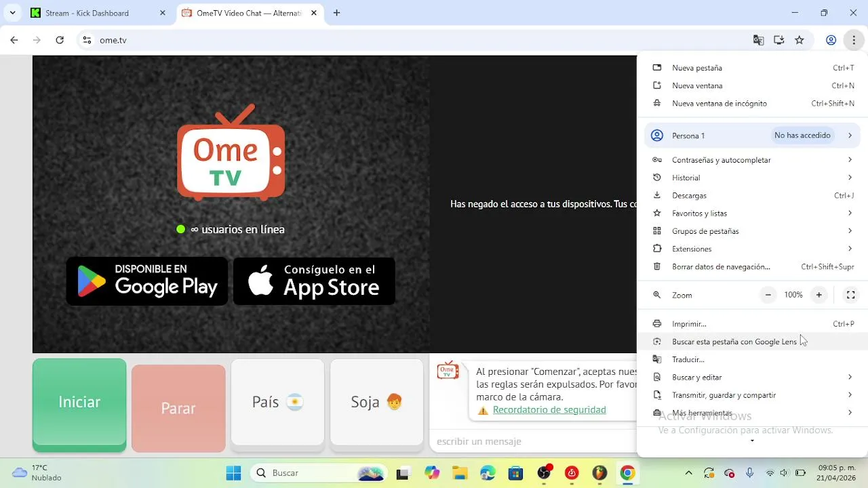
Task: Click the network icon in system tray
Action: point(770,473)
